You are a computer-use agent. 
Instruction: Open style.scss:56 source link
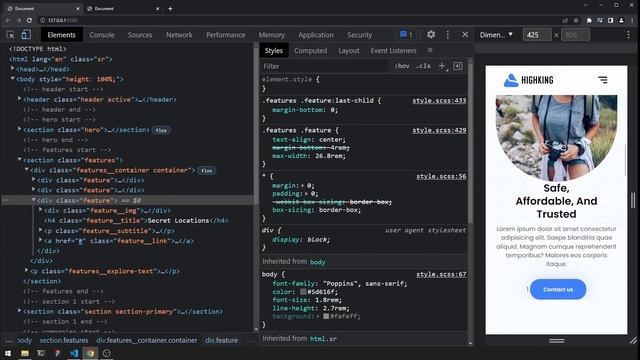pyautogui.click(x=441, y=176)
